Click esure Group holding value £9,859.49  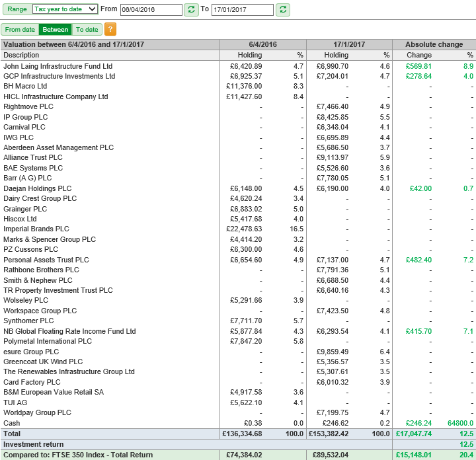pos(333,352)
